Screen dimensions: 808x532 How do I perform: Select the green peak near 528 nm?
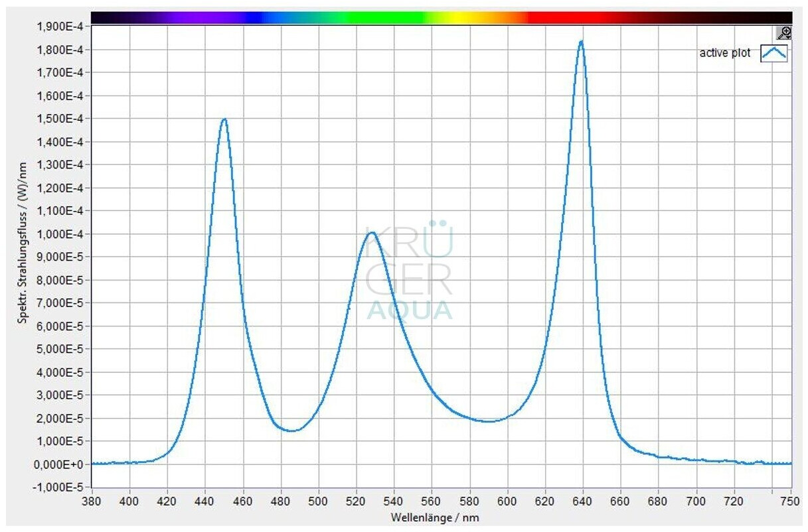[x=372, y=233]
